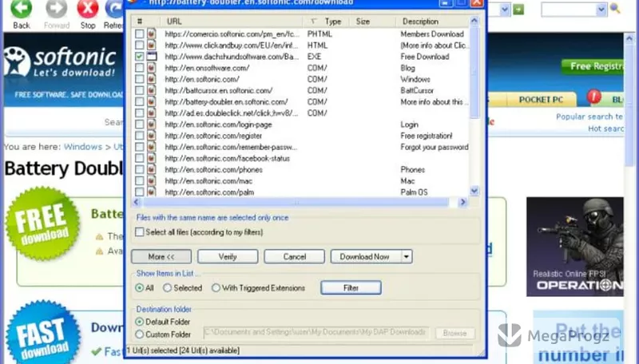639x364 pixels.
Task: Click URL list horizontal scroll right arrow
Action: pyautogui.click(x=462, y=202)
